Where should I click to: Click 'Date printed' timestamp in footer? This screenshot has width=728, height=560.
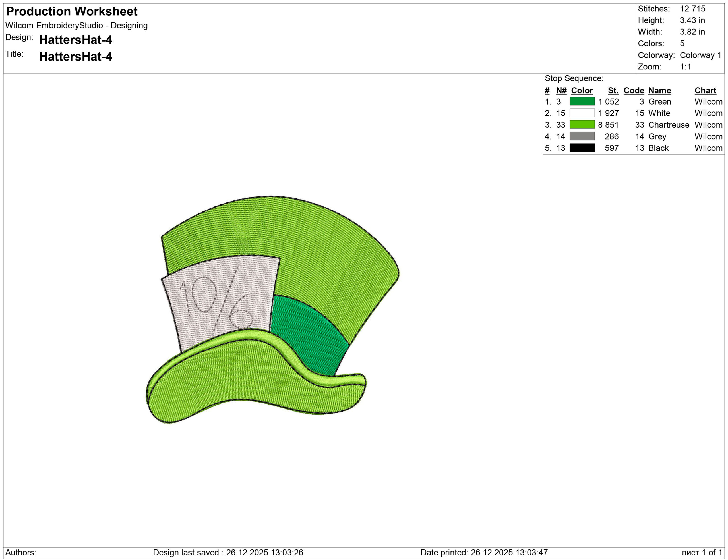pyautogui.click(x=484, y=553)
